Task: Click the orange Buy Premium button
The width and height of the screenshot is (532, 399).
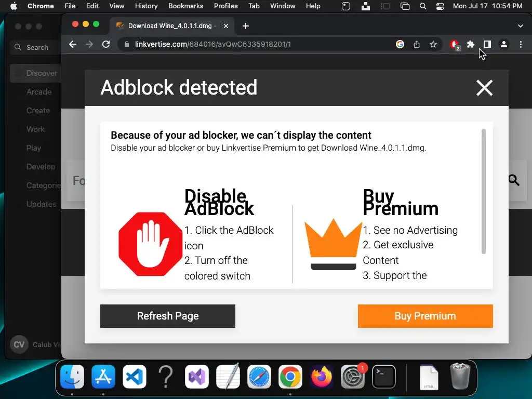Action: click(425, 316)
